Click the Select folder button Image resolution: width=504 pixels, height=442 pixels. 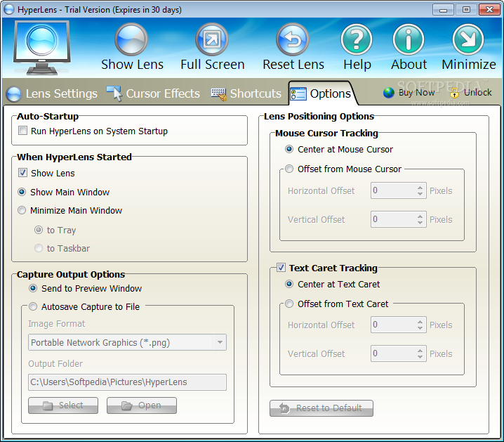click(63, 405)
